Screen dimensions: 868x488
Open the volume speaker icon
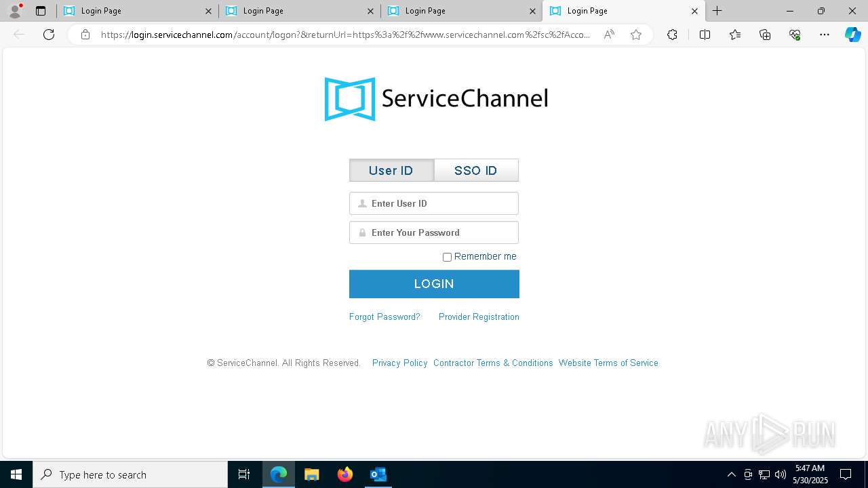pyautogui.click(x=780, y=474)
